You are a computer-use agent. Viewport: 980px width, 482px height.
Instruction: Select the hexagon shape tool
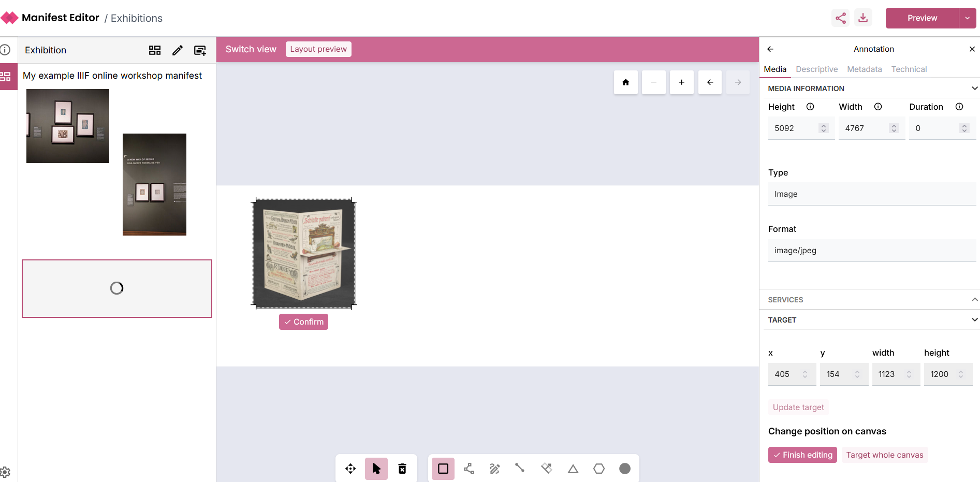(x=599, y=469)
